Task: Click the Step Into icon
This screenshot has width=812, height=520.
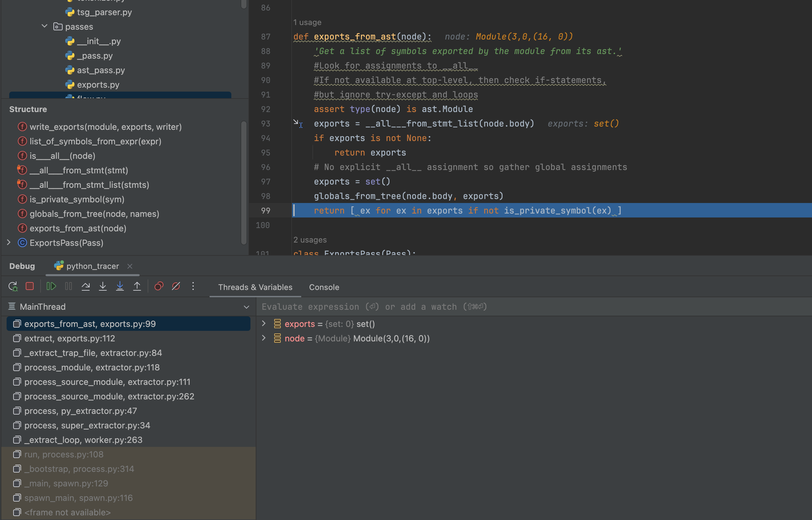Action: coord(102,286)
